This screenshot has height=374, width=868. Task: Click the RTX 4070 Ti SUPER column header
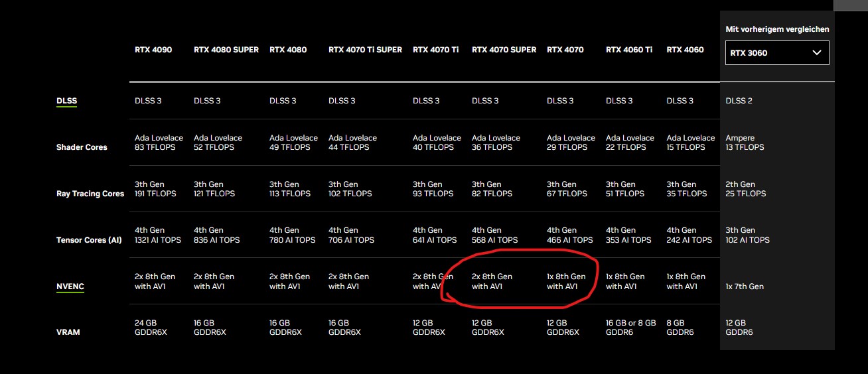pyautogui.click(x=365, y=50)
